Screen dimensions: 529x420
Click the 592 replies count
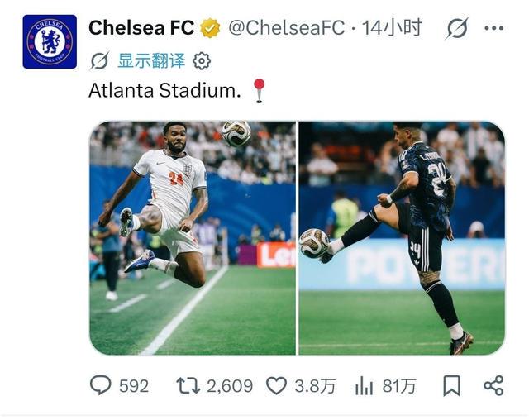tap(134, 386)
